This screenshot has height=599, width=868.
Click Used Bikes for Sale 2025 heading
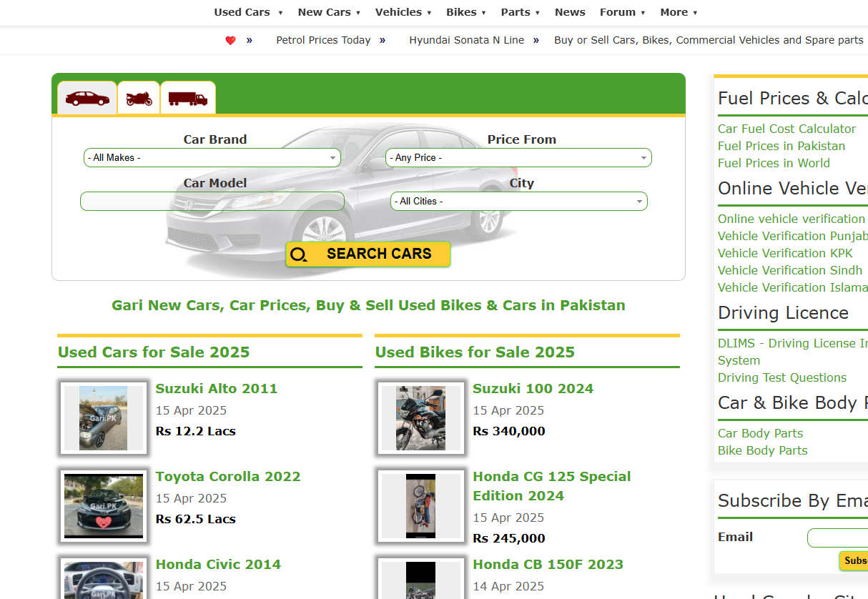click(x=475, y=352)
